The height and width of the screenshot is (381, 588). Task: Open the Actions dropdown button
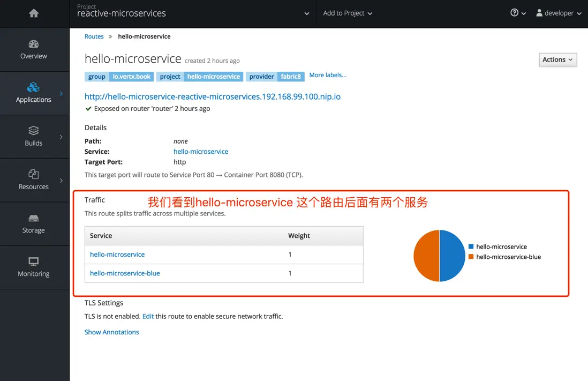tap(557, 59)
